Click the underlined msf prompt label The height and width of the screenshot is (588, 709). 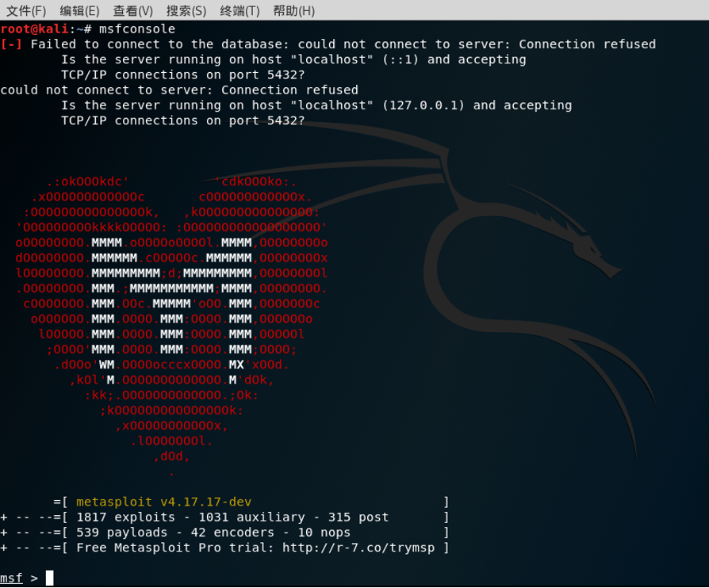[11, 578]
